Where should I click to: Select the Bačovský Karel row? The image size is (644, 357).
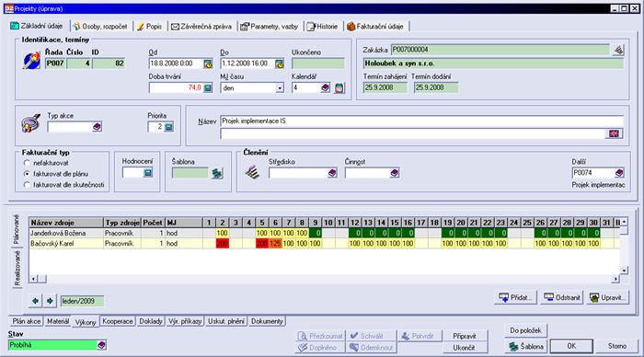[325, 244]
